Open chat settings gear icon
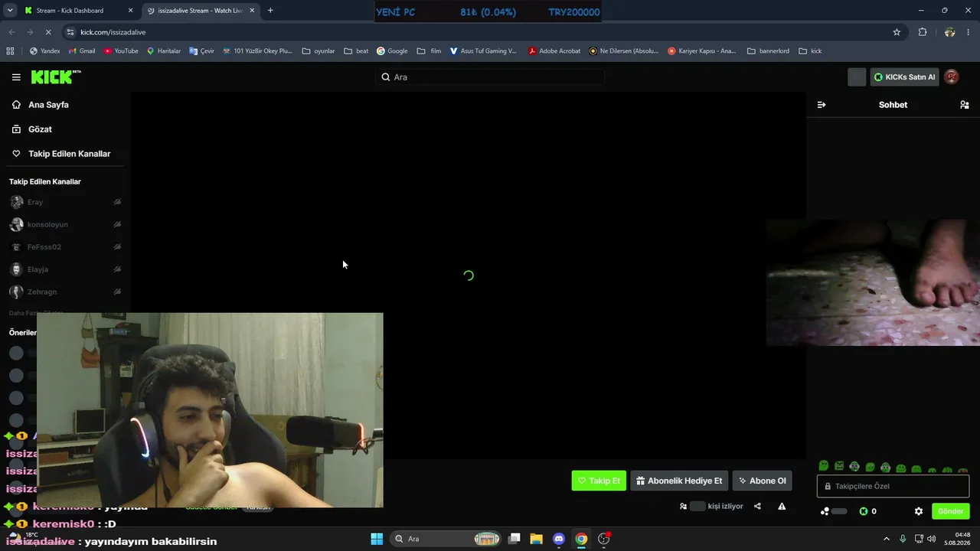This screenshot has height=551, width=980. pos(919,511)
